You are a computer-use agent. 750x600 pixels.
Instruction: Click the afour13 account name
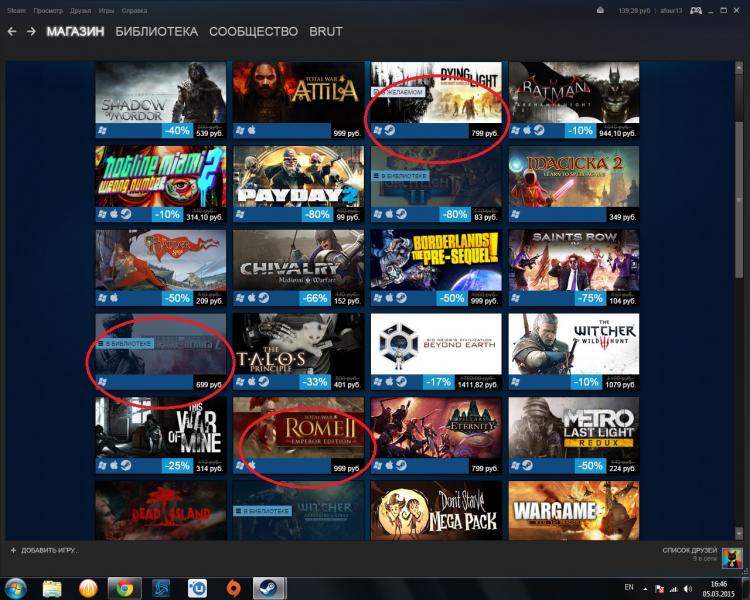(x=671, y=11)
